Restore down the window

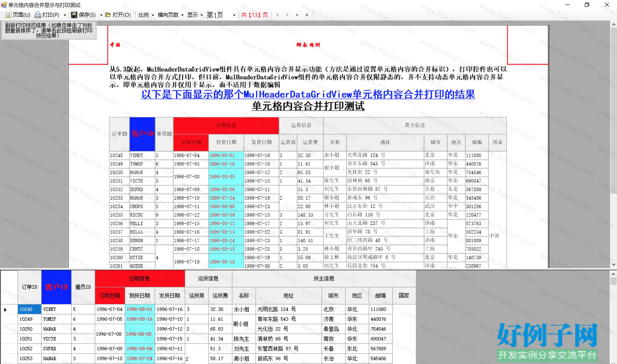[587, 5]
